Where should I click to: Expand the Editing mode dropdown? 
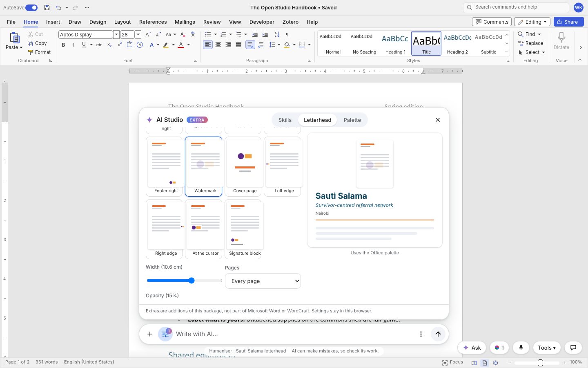coord(532,22)
